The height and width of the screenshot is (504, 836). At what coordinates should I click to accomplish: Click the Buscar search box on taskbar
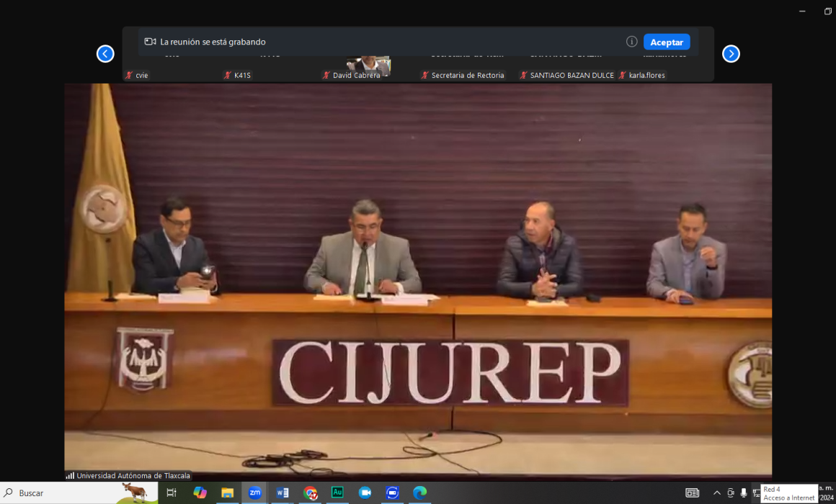(79, 492)
